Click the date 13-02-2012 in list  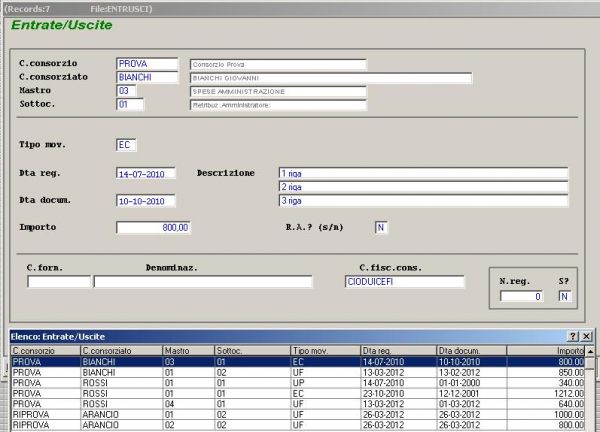point(459,372)
